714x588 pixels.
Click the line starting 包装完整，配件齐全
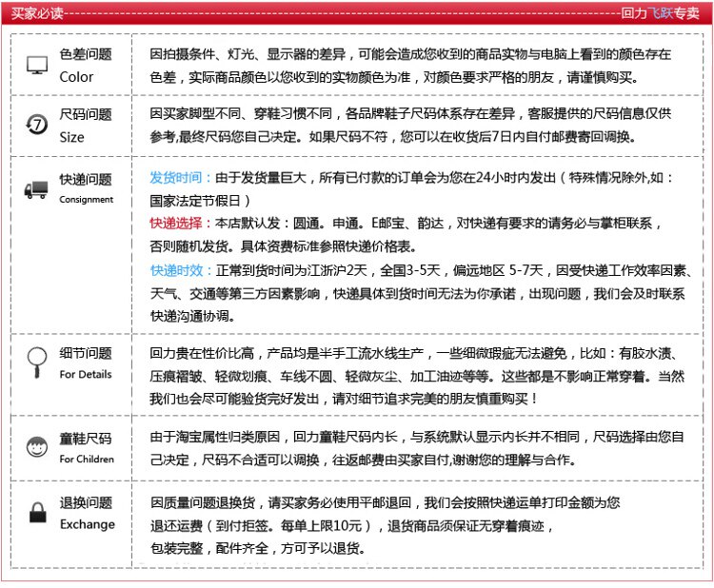tap(258, 548)
